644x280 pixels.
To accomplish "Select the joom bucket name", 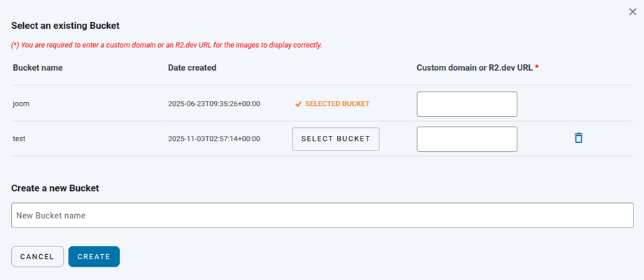I will click(x=21, y=104).
